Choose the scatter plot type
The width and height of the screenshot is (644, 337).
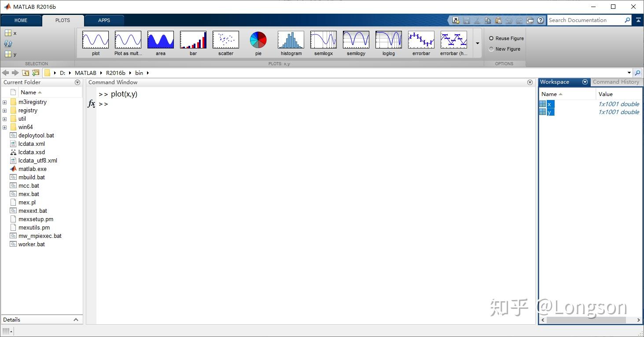pyautogui.click(x=226, y=43)
